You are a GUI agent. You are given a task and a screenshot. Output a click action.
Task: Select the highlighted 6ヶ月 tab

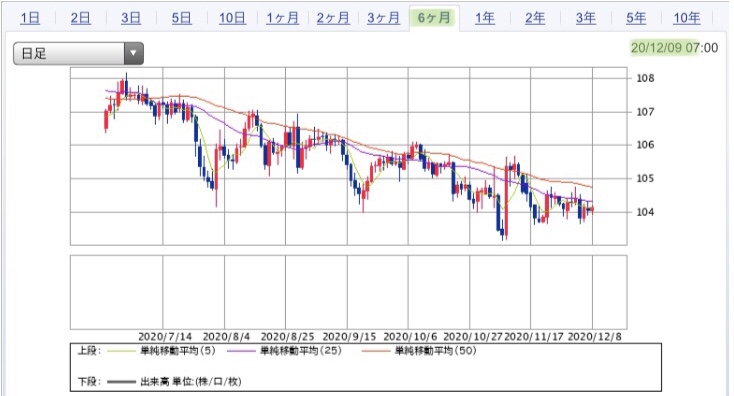click(434, 18)
